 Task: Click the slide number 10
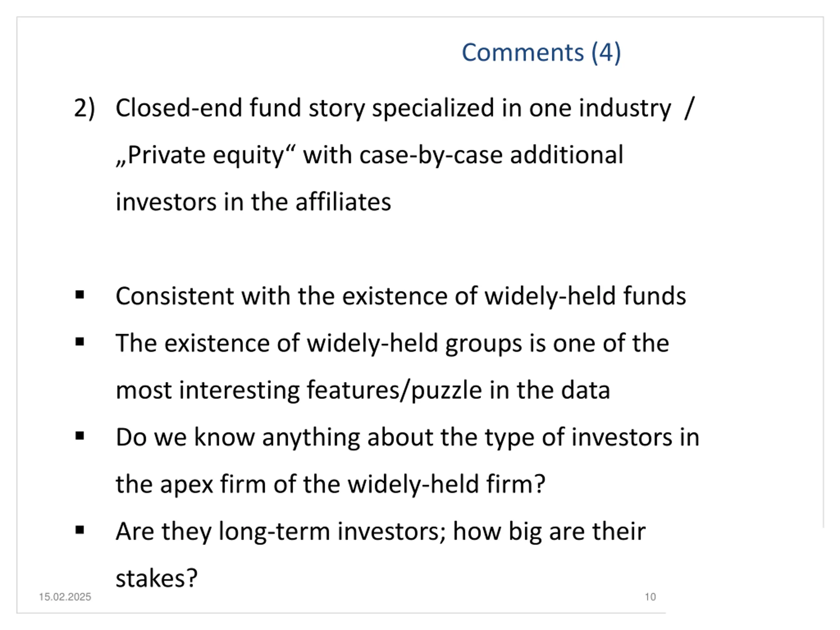click(x=650, y=597)
